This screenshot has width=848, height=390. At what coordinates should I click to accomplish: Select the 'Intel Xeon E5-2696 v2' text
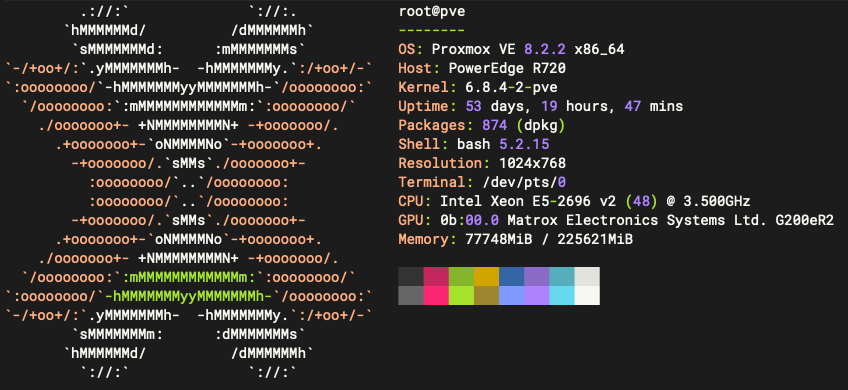pos(527,201)
